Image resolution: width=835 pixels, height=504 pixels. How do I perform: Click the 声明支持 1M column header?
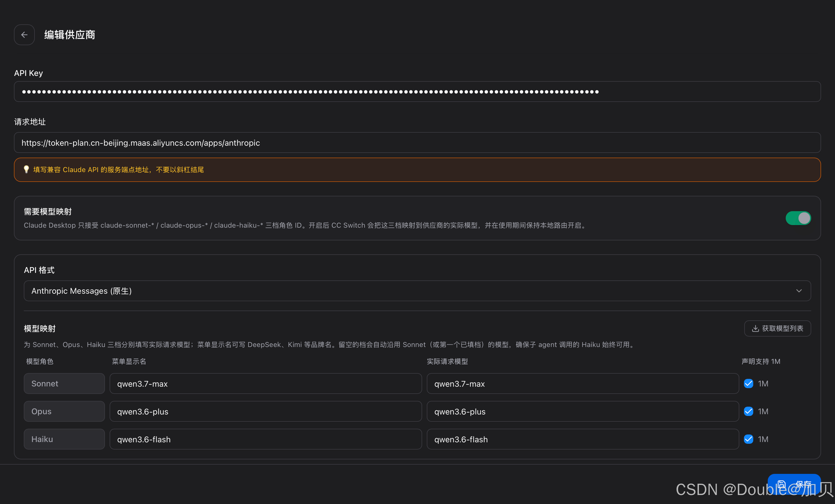(x=761, y=361)
